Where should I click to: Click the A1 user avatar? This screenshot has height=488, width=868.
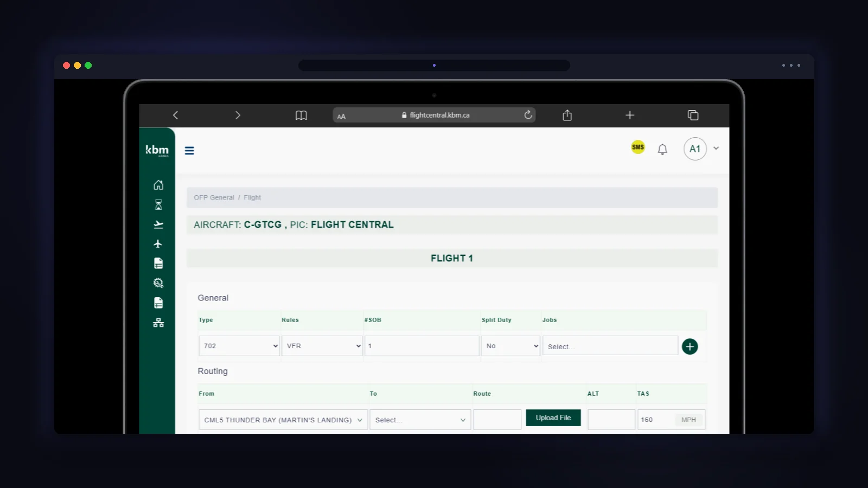click(695, 149)
